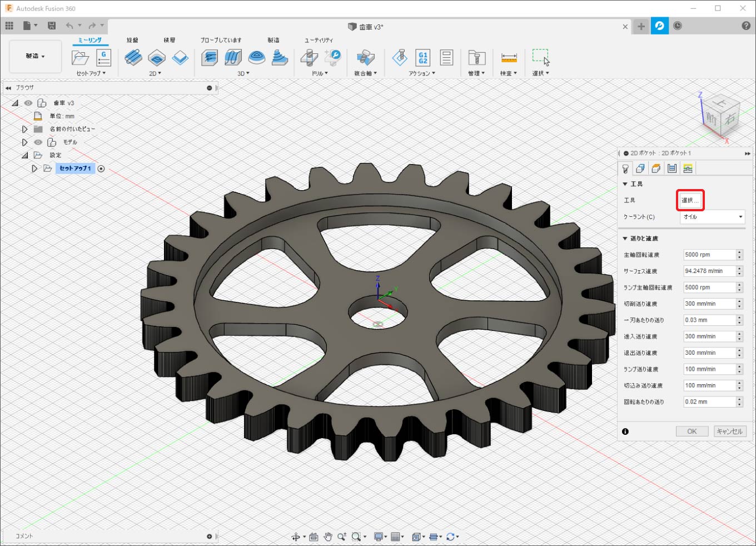Click the Face operation icon
756x546 pixels.
[180, 57]
